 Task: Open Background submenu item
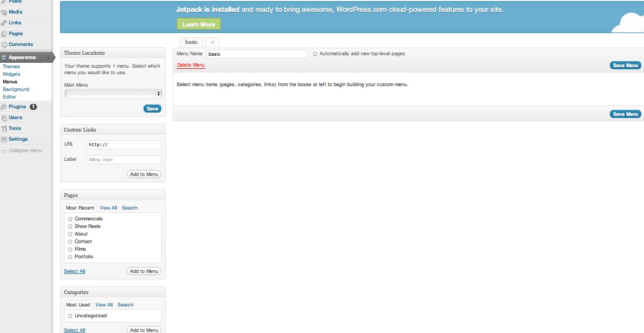coord(16,89)
